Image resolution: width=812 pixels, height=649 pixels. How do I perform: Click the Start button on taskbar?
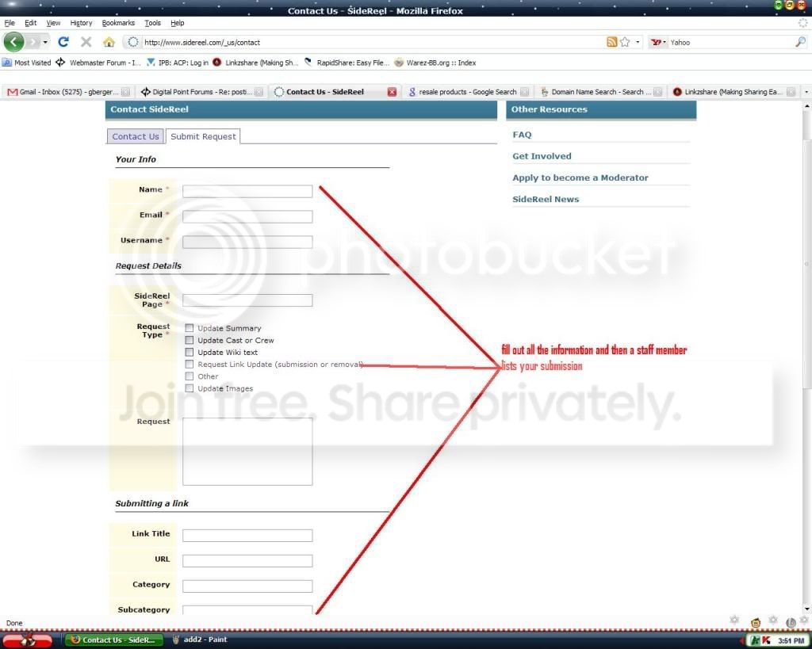pos(27,640)
